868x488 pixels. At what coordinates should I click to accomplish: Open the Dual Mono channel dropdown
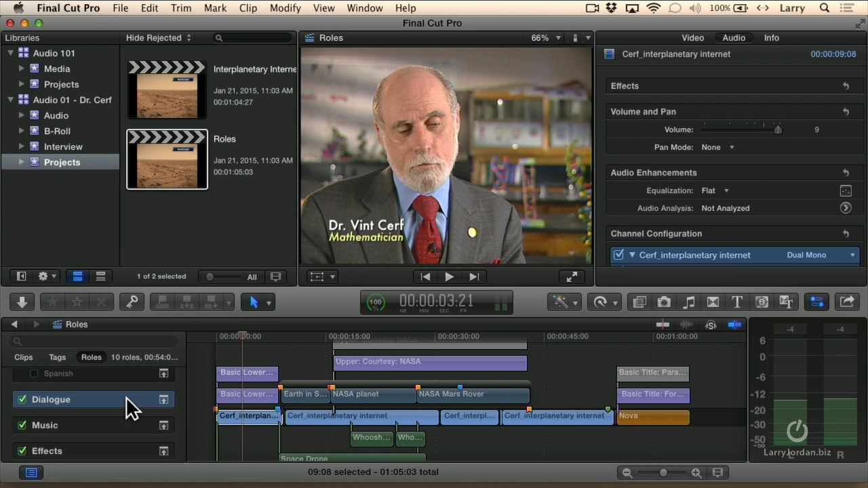(821, 255)
